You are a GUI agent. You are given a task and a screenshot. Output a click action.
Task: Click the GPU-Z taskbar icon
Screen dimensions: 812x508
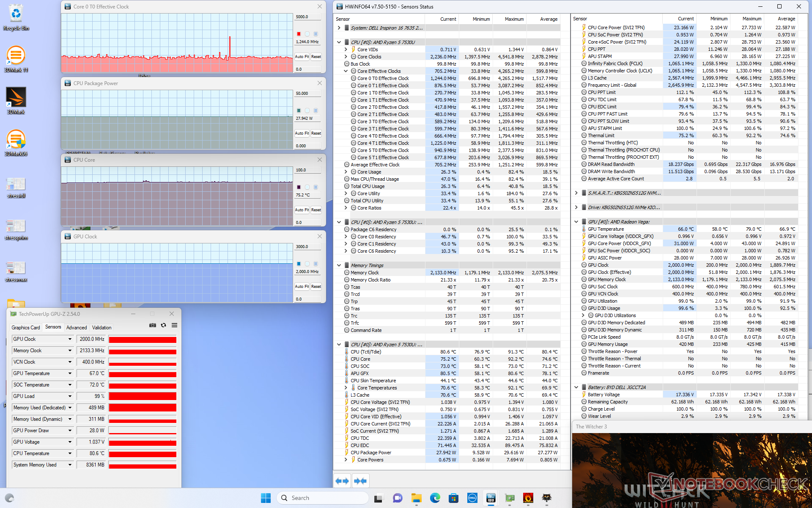(510, 498)
